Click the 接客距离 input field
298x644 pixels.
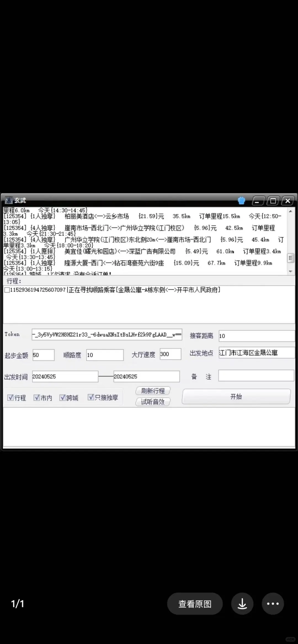point(257,336)
